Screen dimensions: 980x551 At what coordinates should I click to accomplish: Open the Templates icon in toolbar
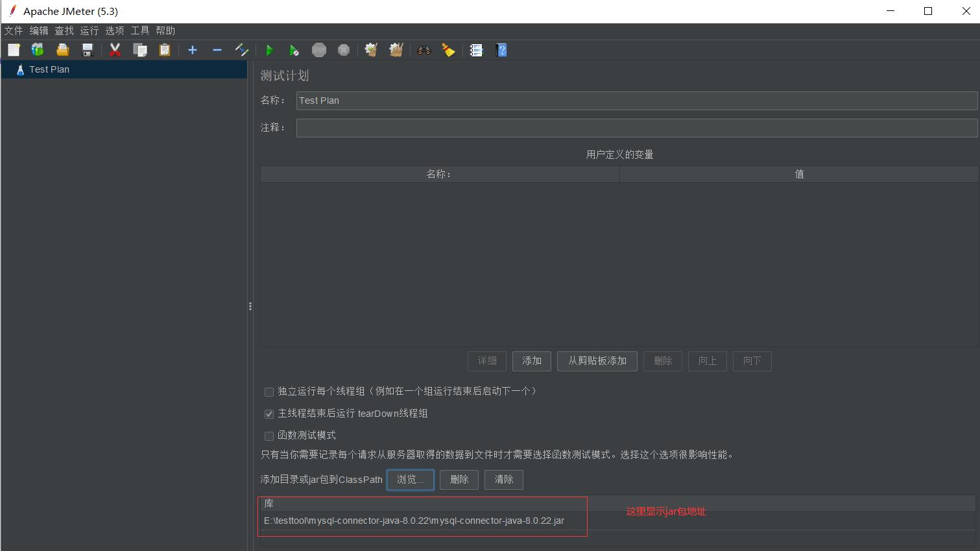[38, 50]
